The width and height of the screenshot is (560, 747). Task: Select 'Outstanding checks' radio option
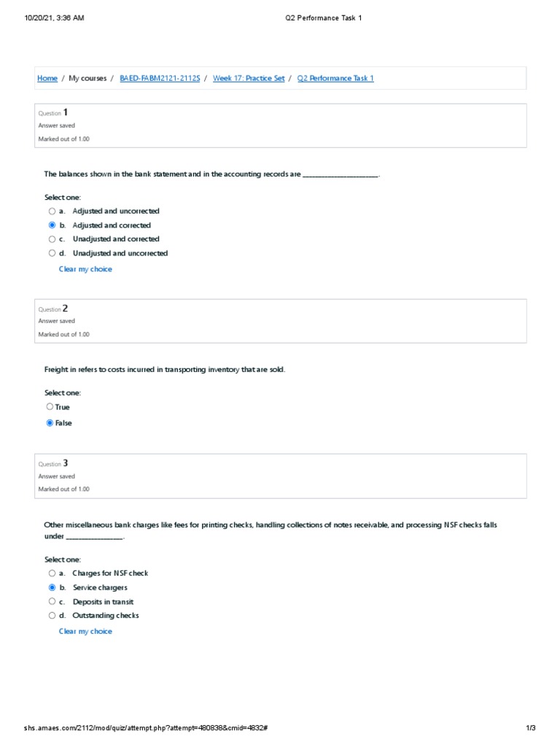coord(52,616)
